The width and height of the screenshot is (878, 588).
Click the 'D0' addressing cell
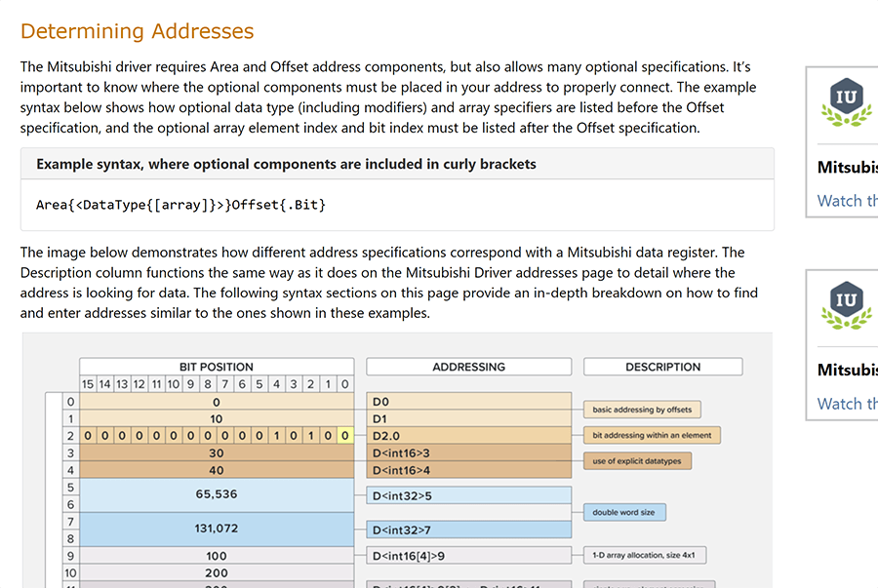tap(468, 402)
